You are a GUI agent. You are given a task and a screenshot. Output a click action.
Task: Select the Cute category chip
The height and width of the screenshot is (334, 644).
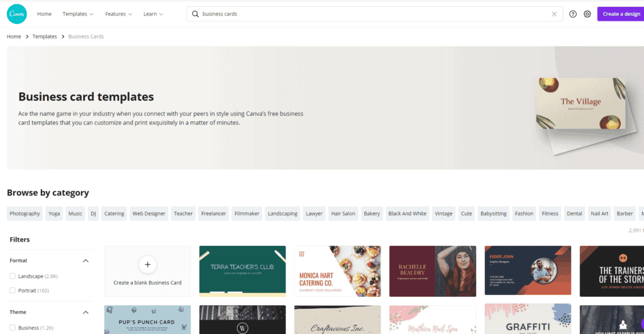pyautogui.click(x=467, y=214)
